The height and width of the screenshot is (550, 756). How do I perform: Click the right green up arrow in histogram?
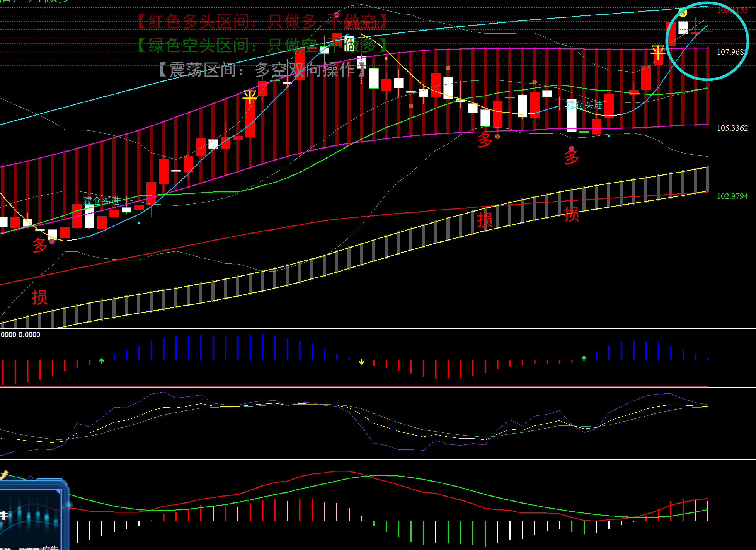pos(584,358)
